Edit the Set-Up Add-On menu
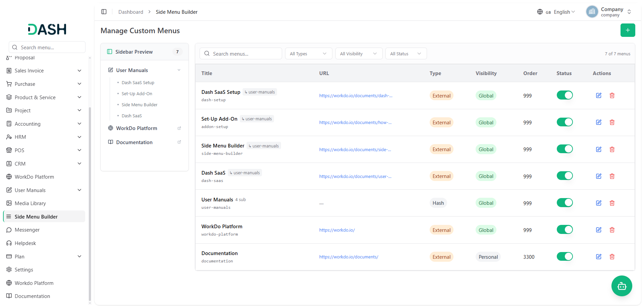The height and width of the screenshot is (308, 644). tap(598, 122)
